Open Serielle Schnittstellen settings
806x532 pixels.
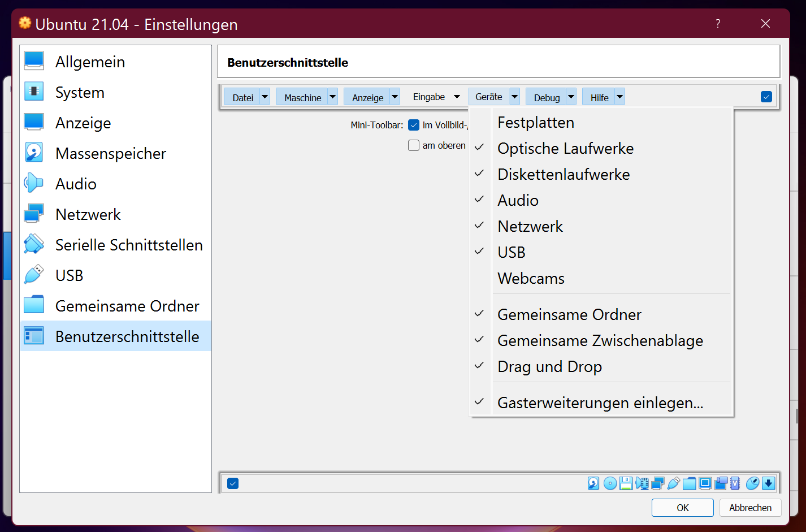(x=115, y=245)
